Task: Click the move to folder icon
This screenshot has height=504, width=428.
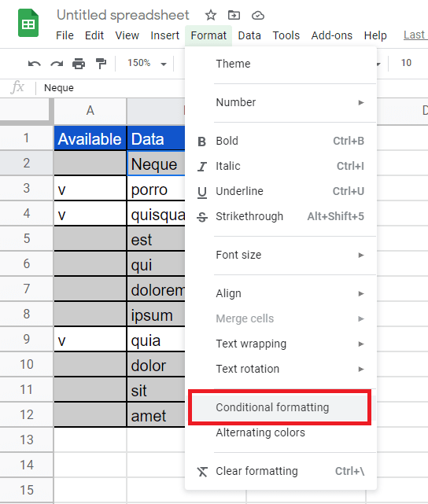Action: click(234, 15)
